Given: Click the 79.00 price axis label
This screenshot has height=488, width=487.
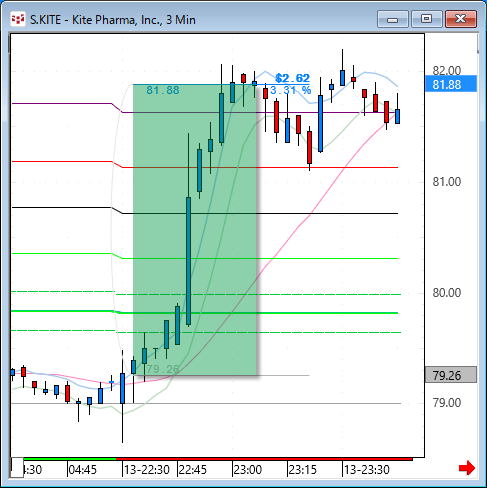Looking at the screenshot, I should pos(447,403).
